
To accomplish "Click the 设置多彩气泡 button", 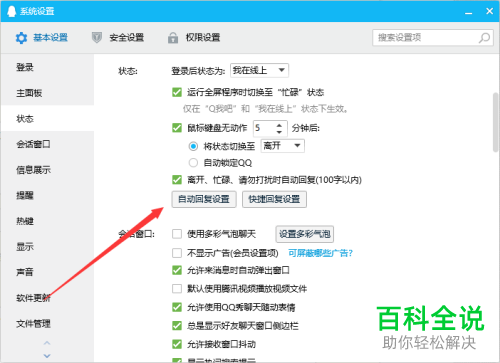I will pos(305,234).
